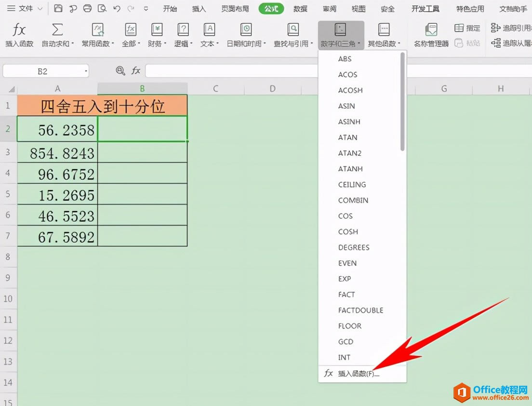Image resolution: width=532 pixels, height=406 pixels.
Task: Open the Financial (财务) functions icon
Action: click(157, 30)
